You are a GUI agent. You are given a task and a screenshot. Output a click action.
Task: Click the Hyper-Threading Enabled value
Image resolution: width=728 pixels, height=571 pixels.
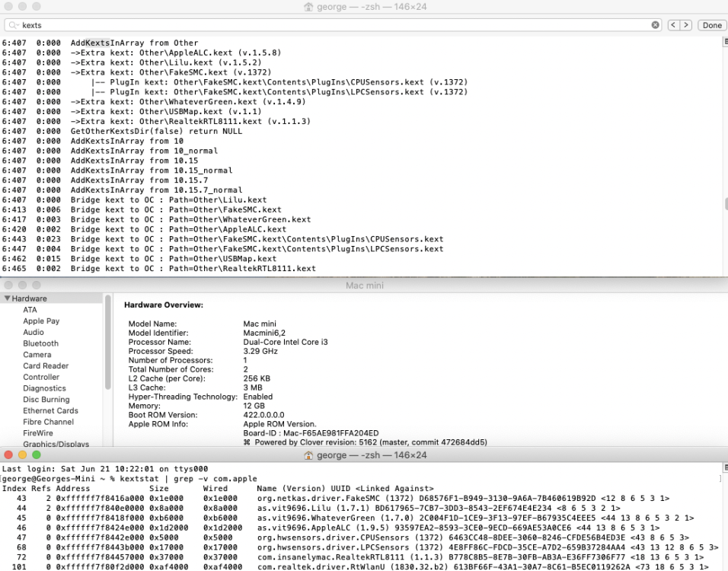(258, 397)
